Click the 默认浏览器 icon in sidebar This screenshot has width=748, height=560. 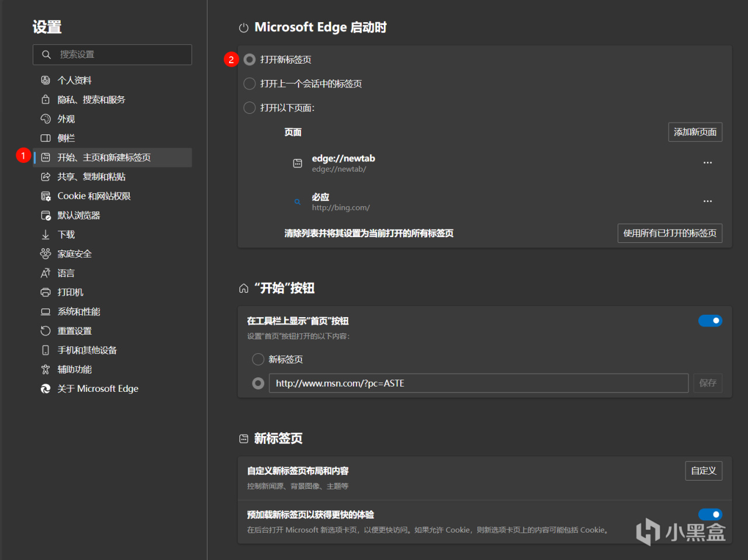(x=46, y=215)
